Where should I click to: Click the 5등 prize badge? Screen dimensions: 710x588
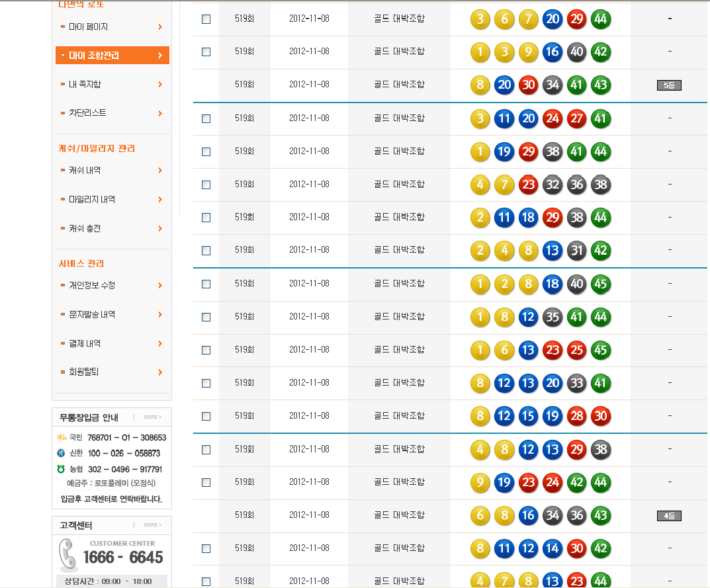669,85
